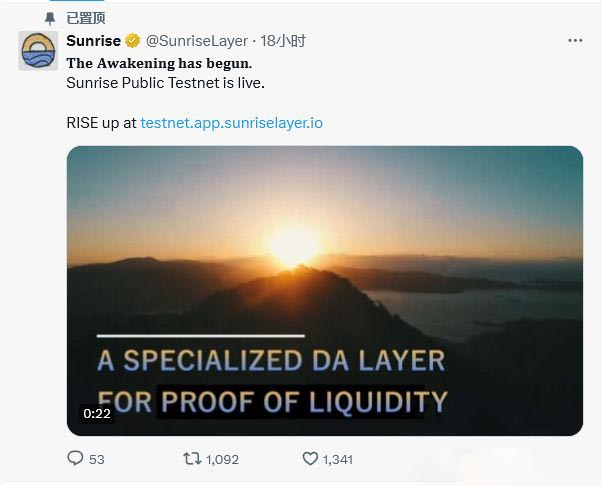Open the @SunriseLayer handle
The image size is (604, 486).
(197, 41)
